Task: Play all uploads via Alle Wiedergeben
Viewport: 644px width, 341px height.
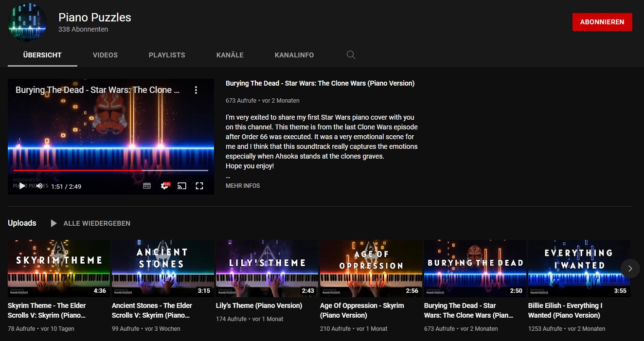Action: 97,223
